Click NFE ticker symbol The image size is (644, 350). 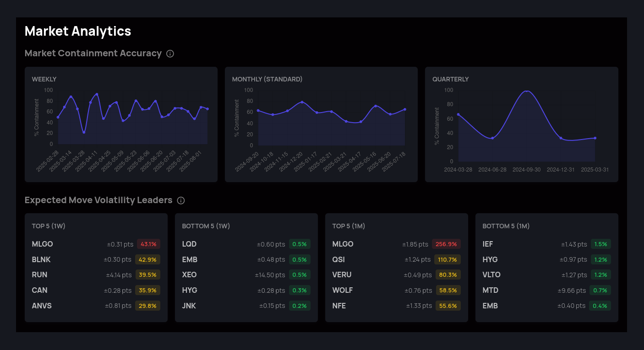[339, 306]
